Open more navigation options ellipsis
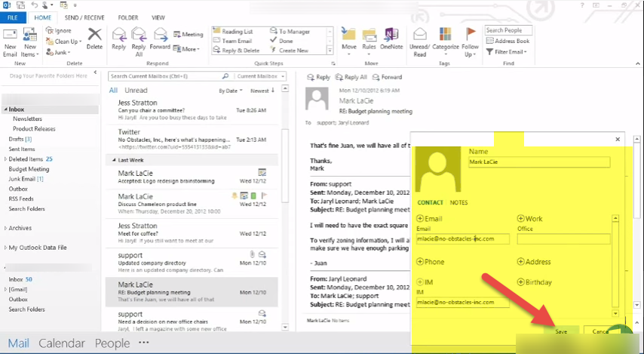This screenshot has width=644, height=354. pyautogui.click(x=144, y=343)
